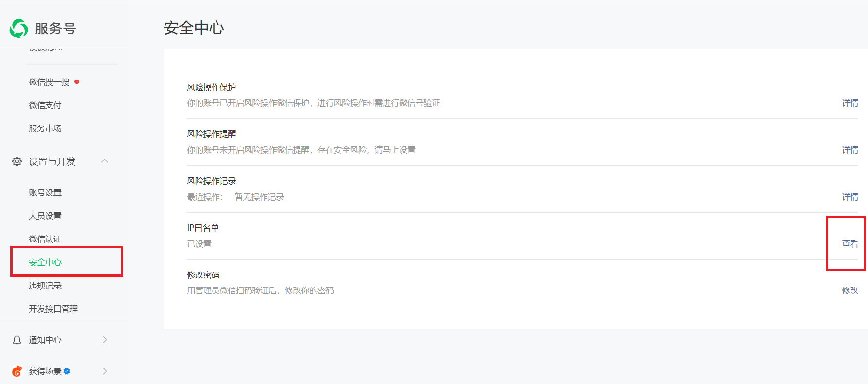Viewport: 868px width, 384px height.
Task: Click the blue verified badge beside 获得场景
Action: (67, 371)
